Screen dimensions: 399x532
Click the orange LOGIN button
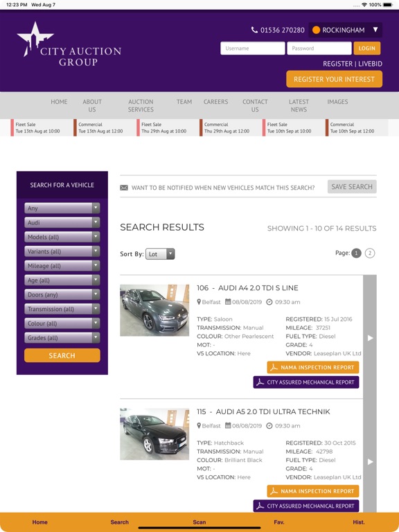[366, 48]
